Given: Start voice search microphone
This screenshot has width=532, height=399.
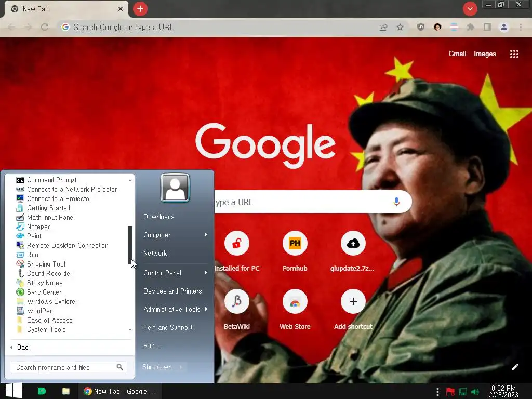Looking at the screenshot, I should click(396, 202).
